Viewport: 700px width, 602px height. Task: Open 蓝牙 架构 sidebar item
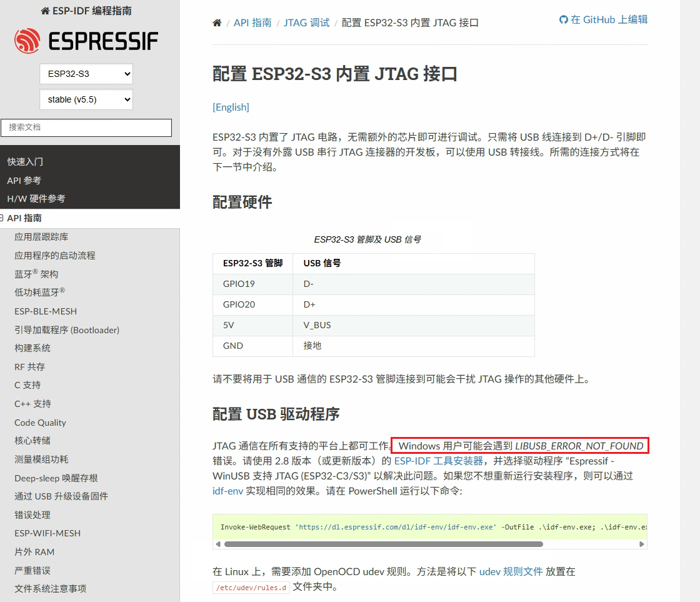36,274
